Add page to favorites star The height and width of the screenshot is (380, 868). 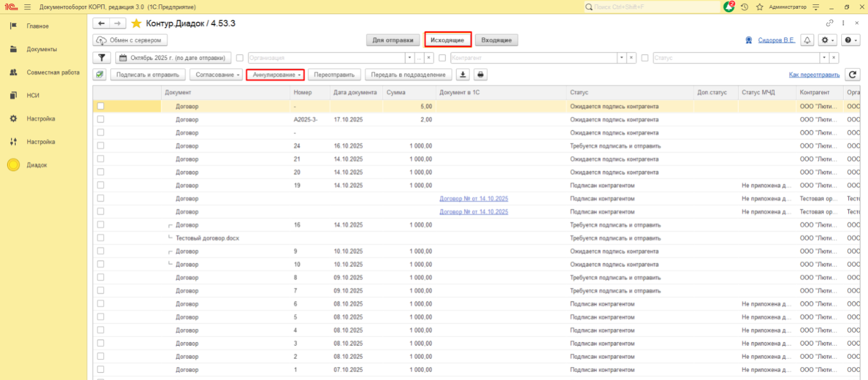pyautogui.click(x=136, y=23)
